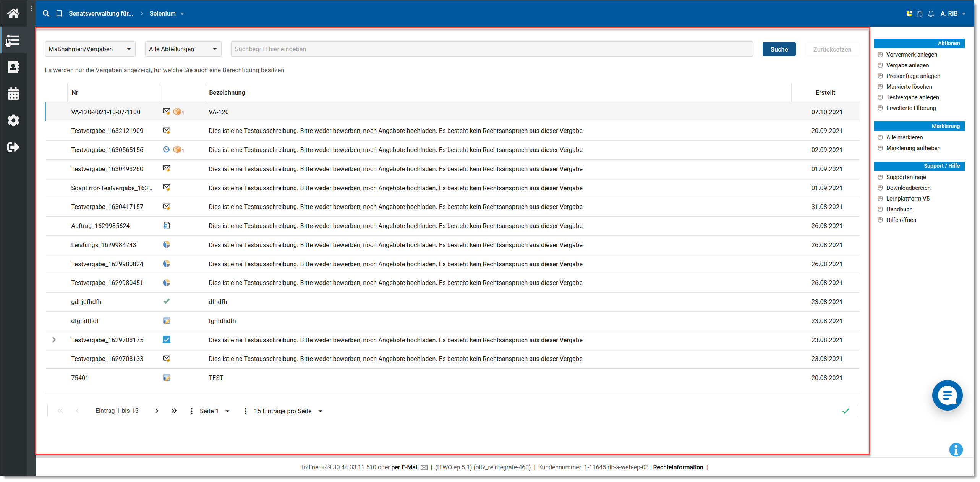The image size is (980, 482).
Task: Click the logout arrow sidebar icon
Action: pyautogui.click(x=13, y=147)
